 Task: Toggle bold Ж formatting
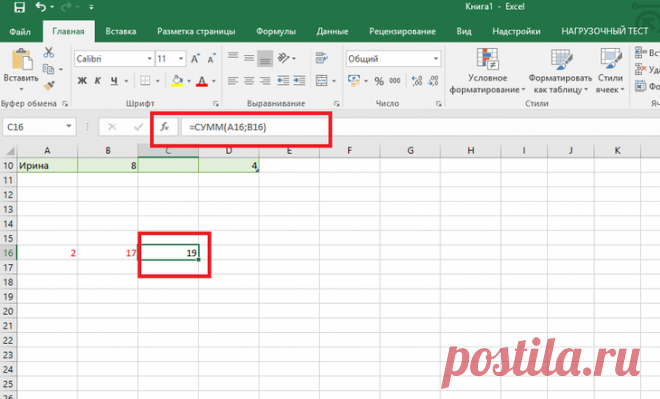82,80
